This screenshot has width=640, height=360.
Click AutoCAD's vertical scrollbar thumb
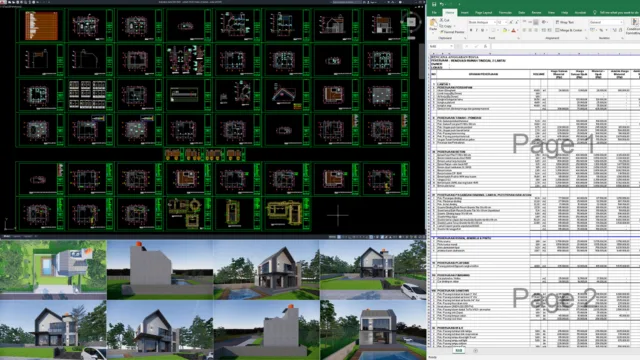pyautogui.click(x=421, y=61)
